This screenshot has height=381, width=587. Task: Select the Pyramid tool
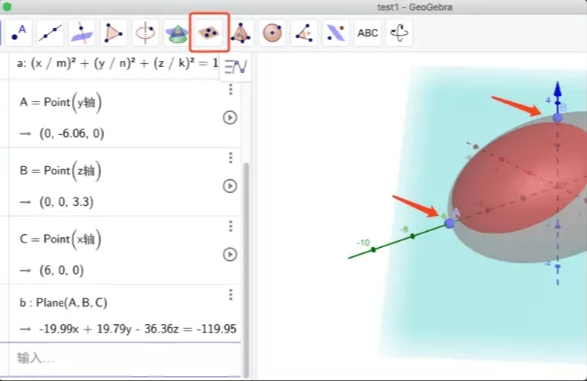tap(241, 33)
